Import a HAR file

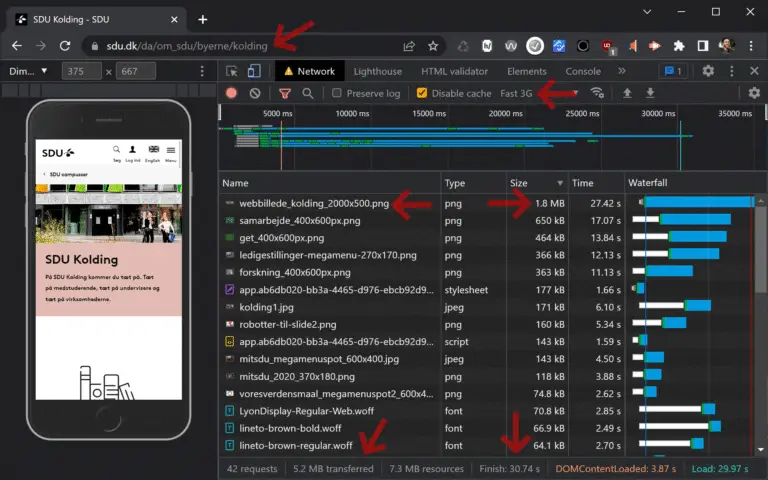627,93
